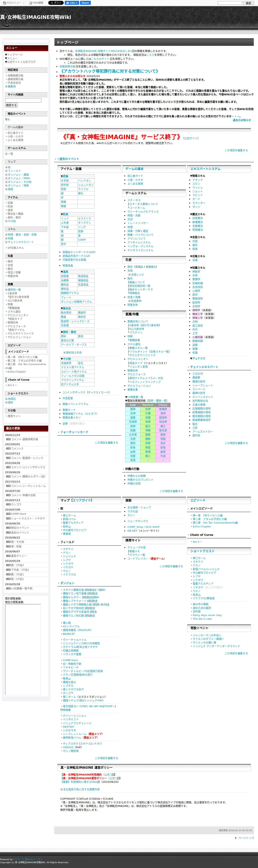Click arrow icon beside コメント-仲魔の台詞
The width and height of the screenshot is (258, 868).
pos(8,495)
